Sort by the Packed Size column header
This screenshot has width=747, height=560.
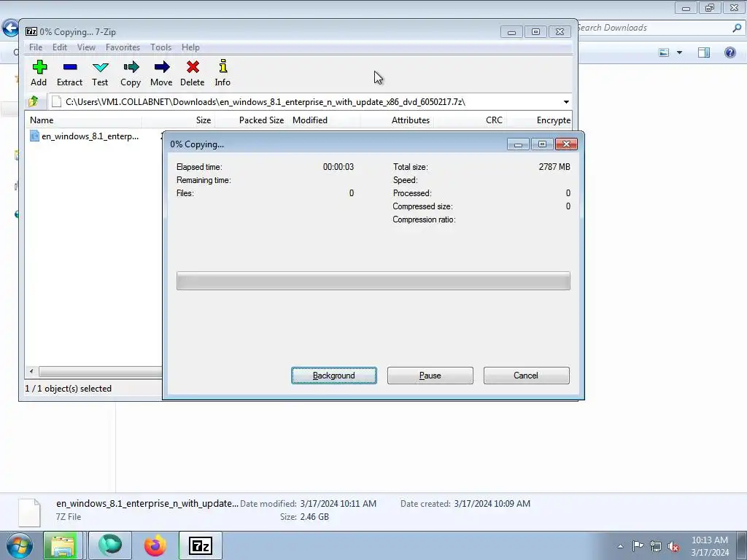251,120
